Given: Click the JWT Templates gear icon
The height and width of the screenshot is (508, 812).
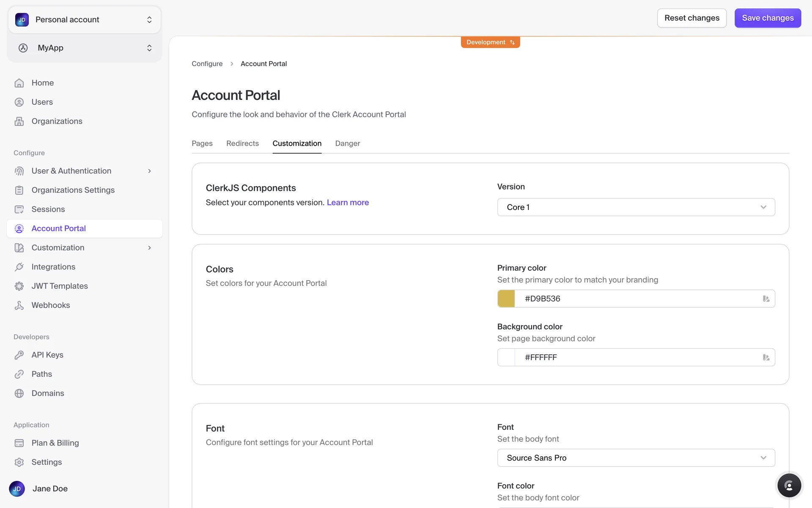Looking at the screenshot, I should coord(19,286).
